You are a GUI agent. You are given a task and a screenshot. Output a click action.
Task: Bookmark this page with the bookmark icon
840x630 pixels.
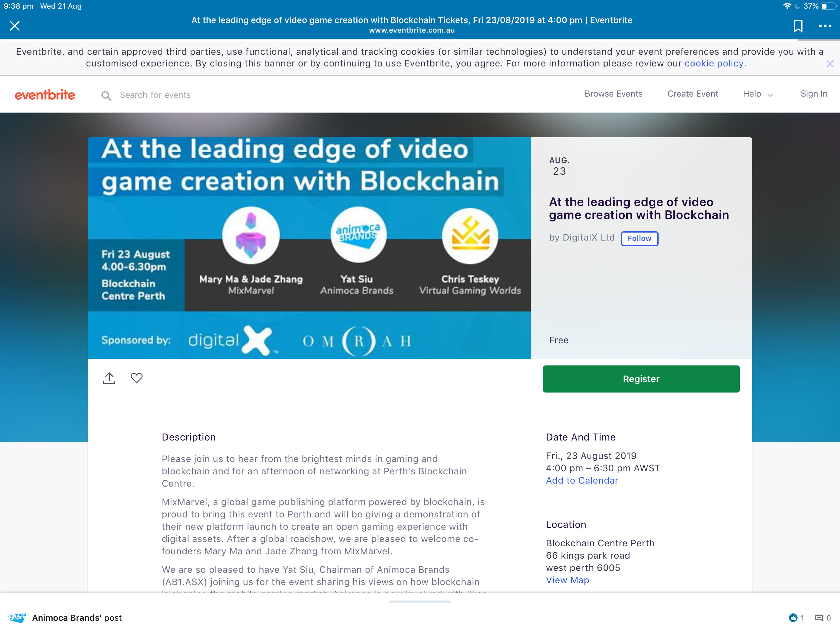tap(798, 26)
